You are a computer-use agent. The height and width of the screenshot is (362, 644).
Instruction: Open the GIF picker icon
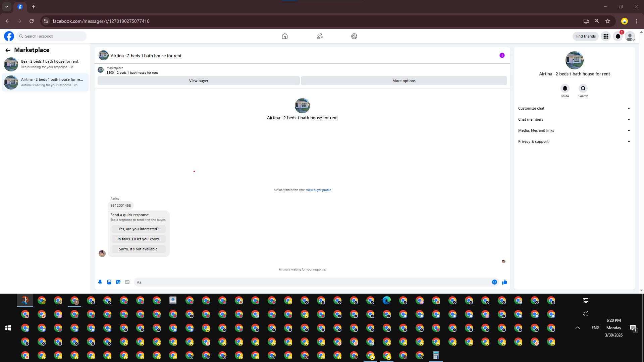coord(127,282)
